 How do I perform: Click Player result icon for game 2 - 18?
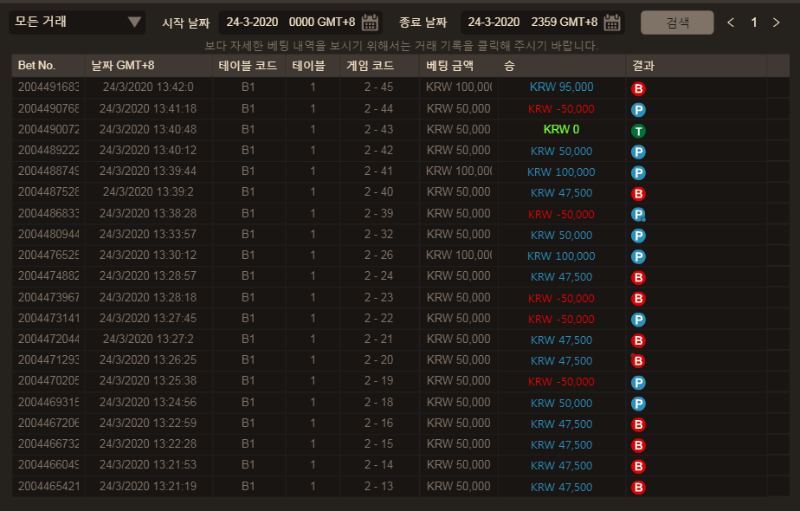(638, 403)
